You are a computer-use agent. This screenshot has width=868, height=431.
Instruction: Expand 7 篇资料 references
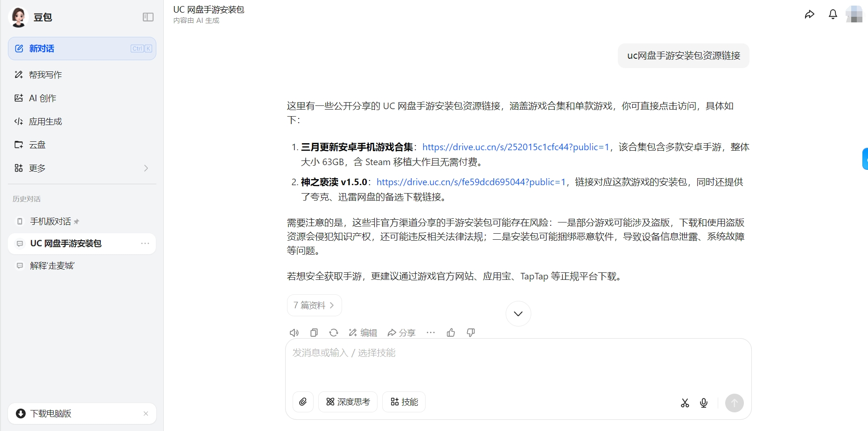tap(314, 305)
